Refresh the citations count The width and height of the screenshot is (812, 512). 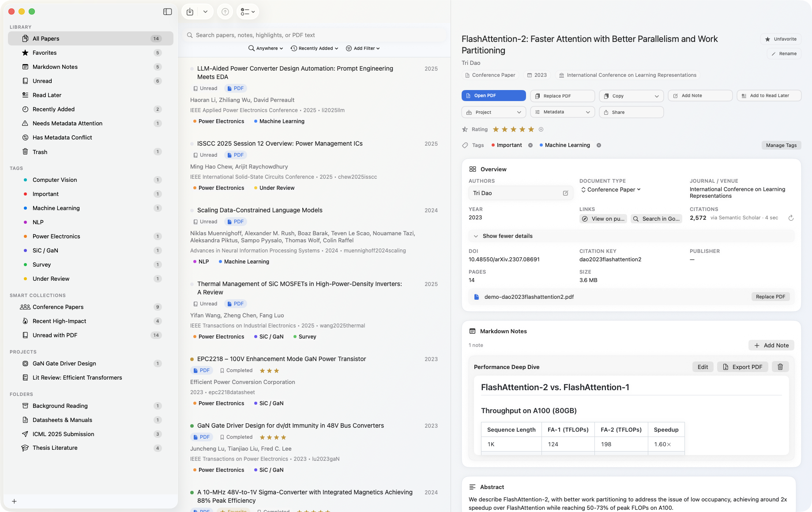[791, 218]
